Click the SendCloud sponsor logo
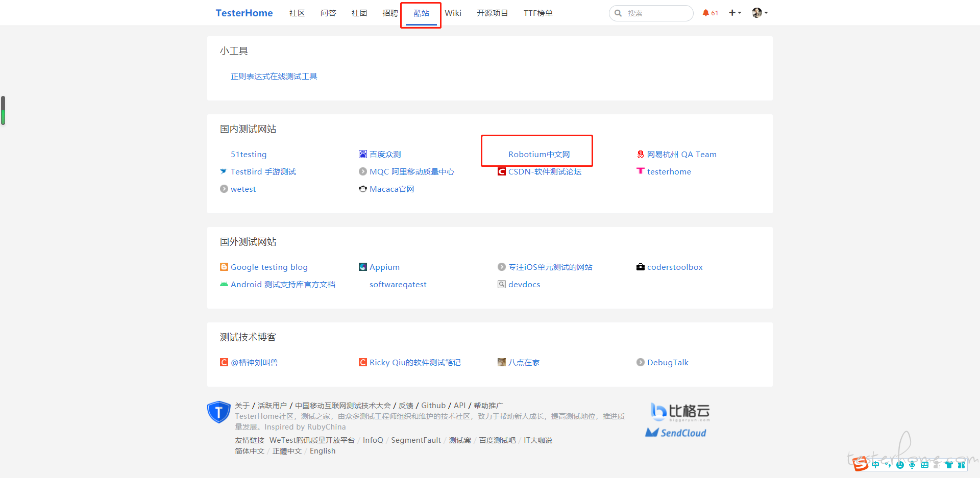980x478 pixels. (676, 433)
